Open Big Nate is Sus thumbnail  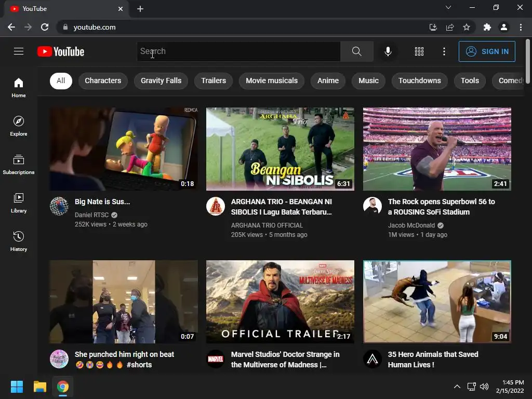pos(124,149)
